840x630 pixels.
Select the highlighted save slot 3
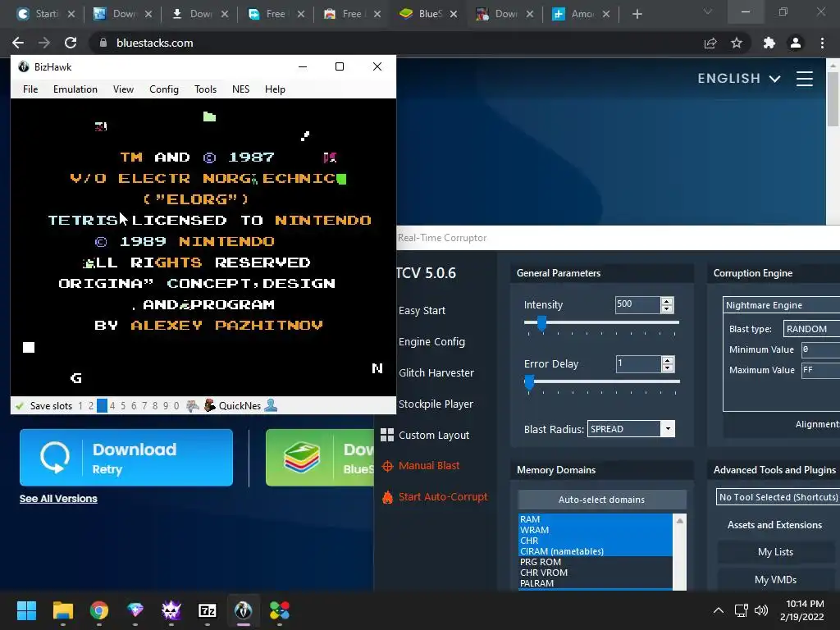pyautogui.click(x=102, y=405)
